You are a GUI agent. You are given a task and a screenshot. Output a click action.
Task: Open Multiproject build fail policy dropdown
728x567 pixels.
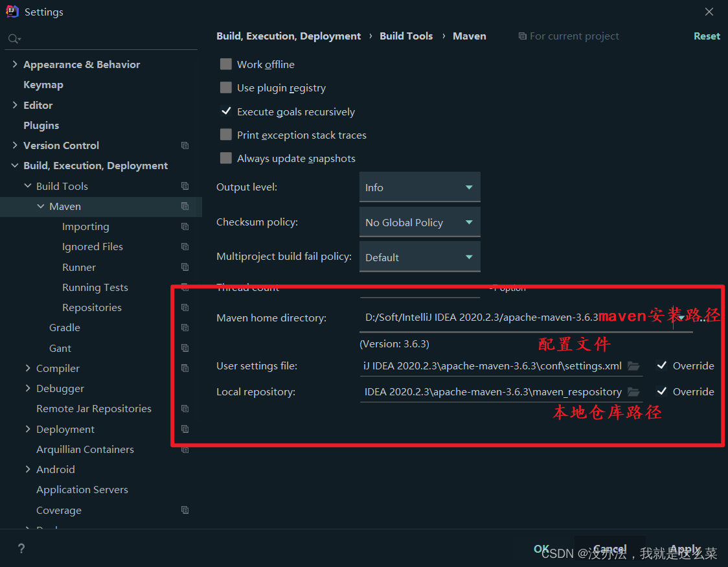pyautogui.click(x=420, y=257)
